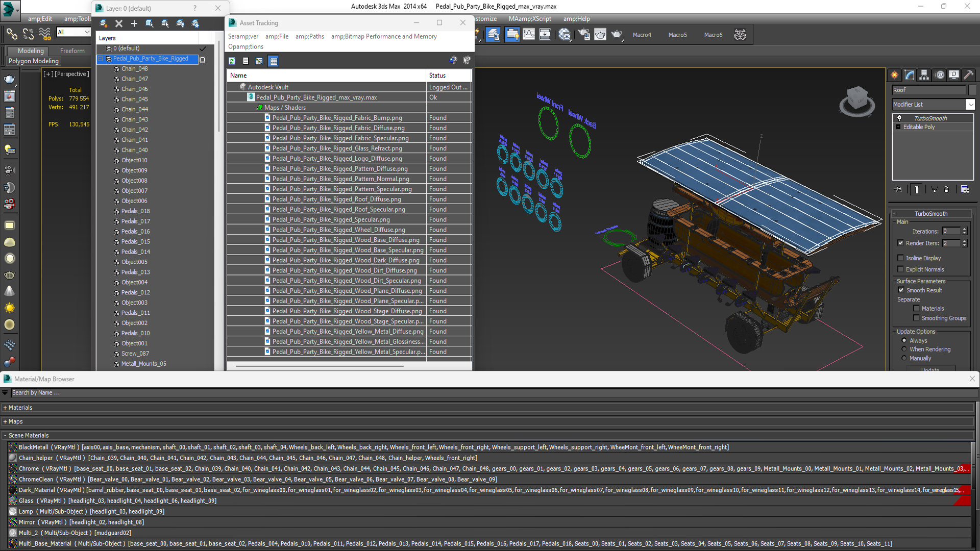
Task: Click the Render Iters spinner arrows
Action: (964, 243)
